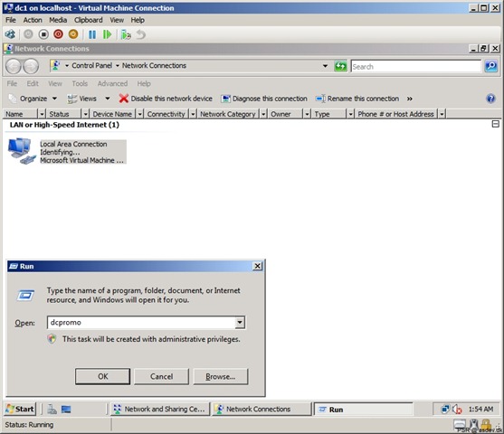Click the Start button
Screen dimensions: 504x434
20,409
